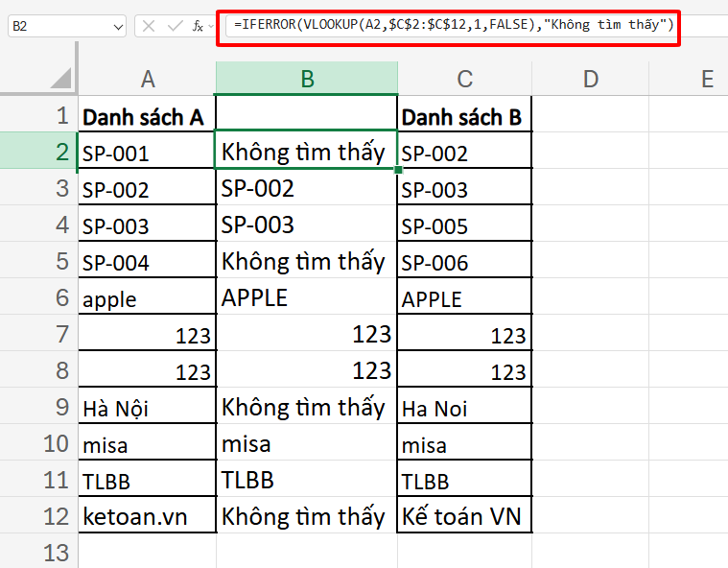Click cell B5 "Không tìm thấy"
The width and height of the screenshot is (728, 568).
point(306,260)
